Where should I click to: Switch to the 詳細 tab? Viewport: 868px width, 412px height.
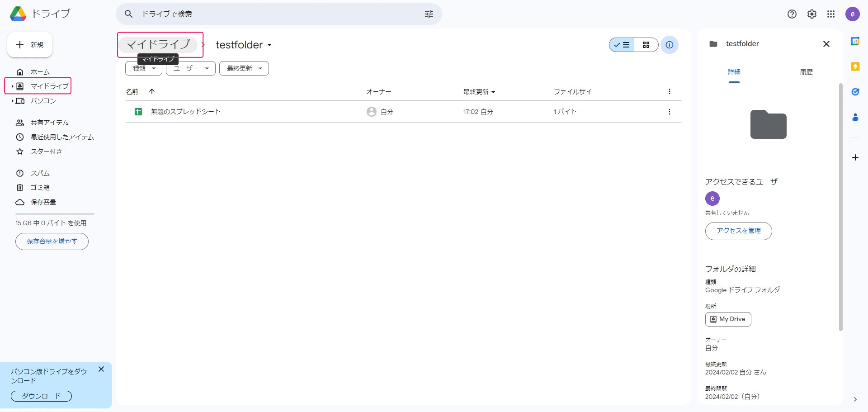point(734,72)
